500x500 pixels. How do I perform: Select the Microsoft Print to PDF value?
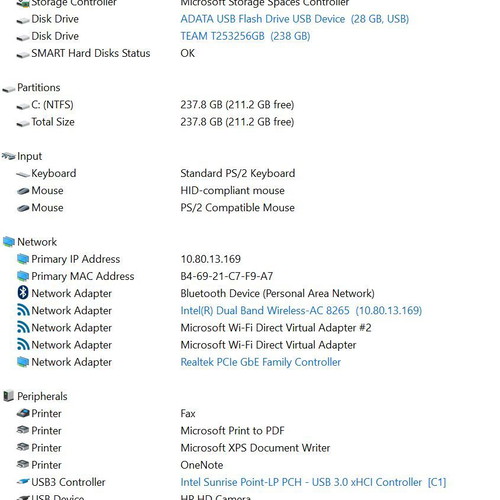coord(233,431)
